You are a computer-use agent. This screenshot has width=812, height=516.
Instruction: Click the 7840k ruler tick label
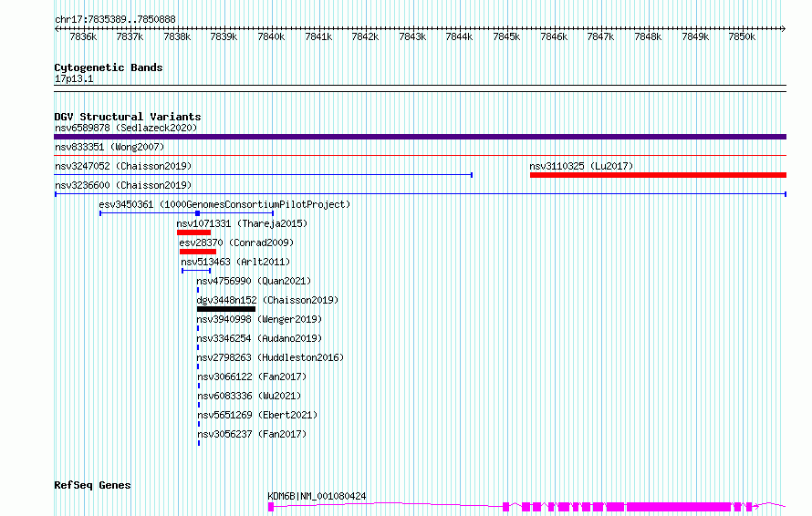point(271,36)
